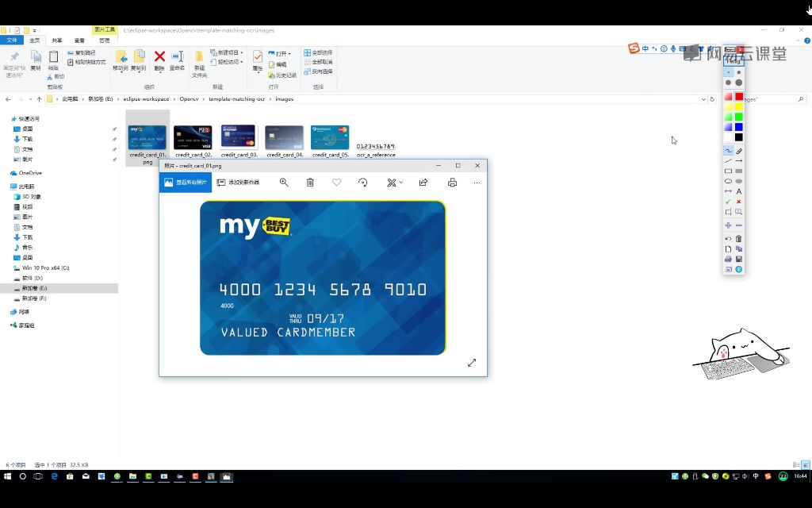Screen dimensions: 812x508
Task: Switch to the 管理 picture tools tab
Action: (105, 40)
